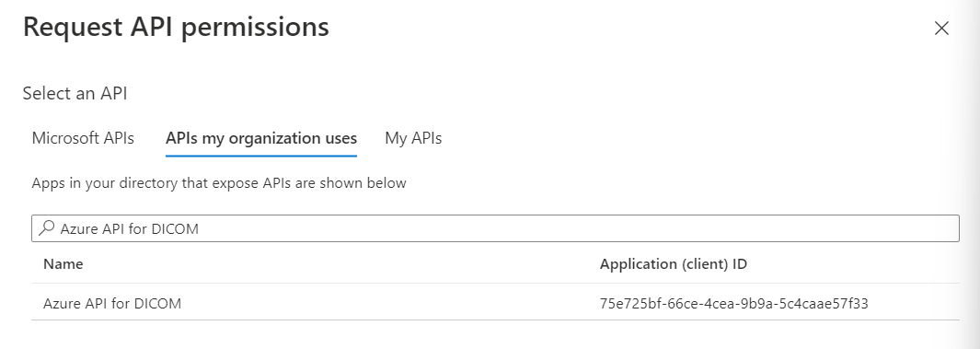Click the magnifier search icon
This screenshot has height=349, width=980.
click(x=47, y=228)
